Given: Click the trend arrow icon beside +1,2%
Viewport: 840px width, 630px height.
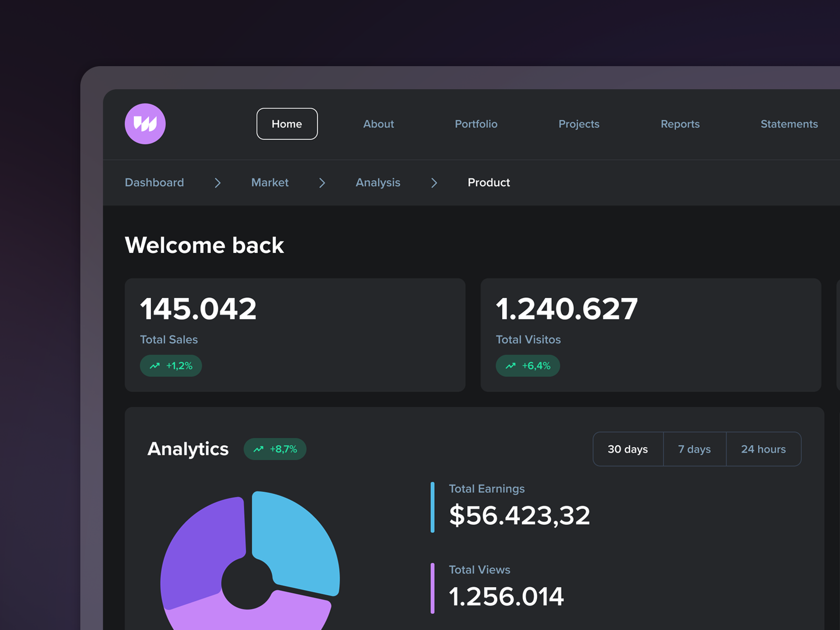Looking at the screenshot, I should click(x=155, y=366).
